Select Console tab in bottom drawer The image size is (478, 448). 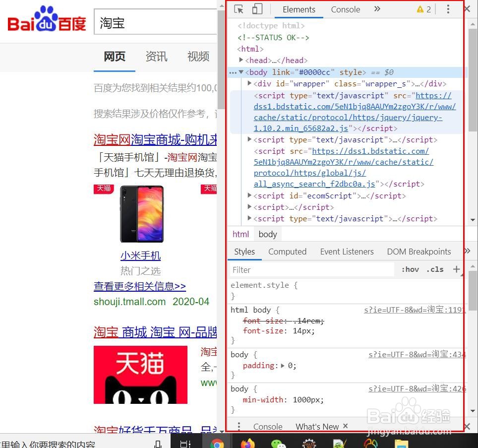(268, 426)
